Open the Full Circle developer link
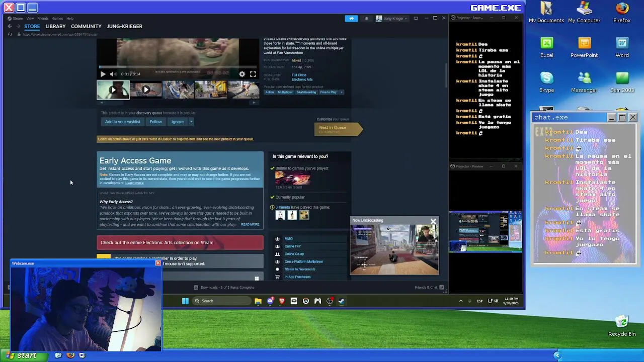The image size is (644, 362). click(x=299, y=75)
